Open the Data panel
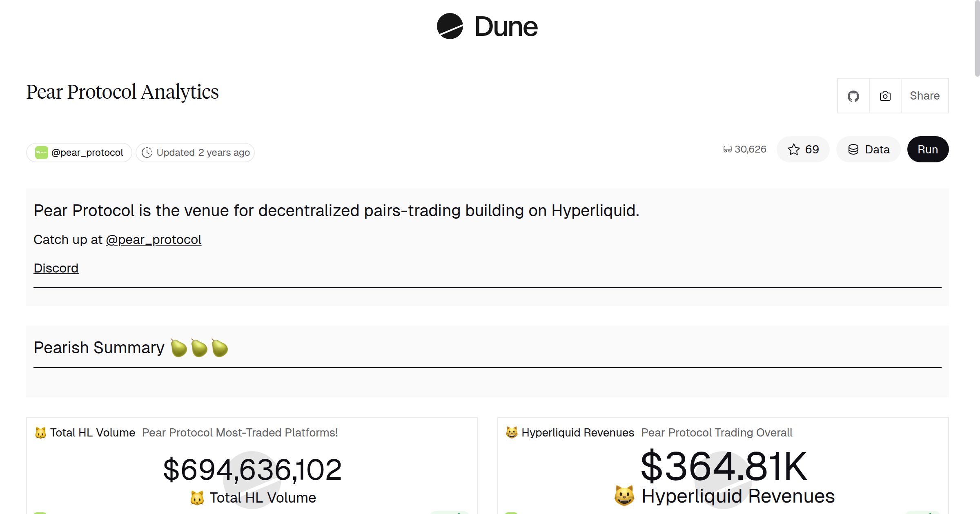This screenshot has height=514, width=980. [868, 149]
